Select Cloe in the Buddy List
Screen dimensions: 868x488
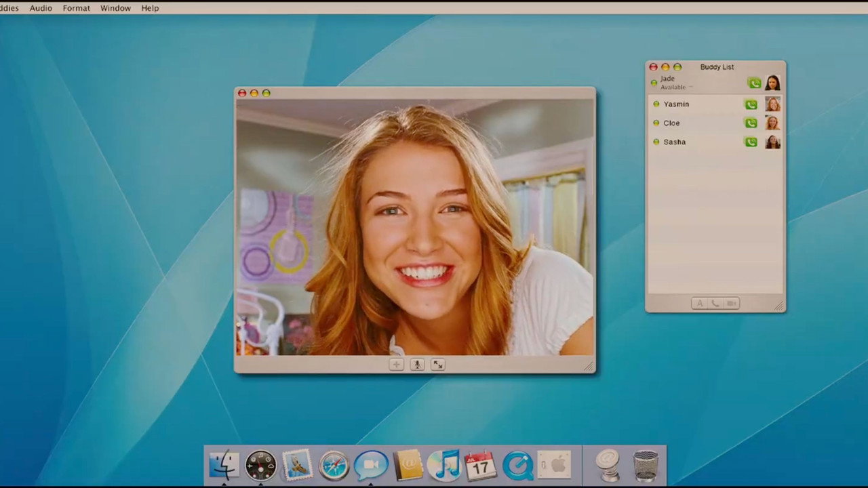click(715, 123)
